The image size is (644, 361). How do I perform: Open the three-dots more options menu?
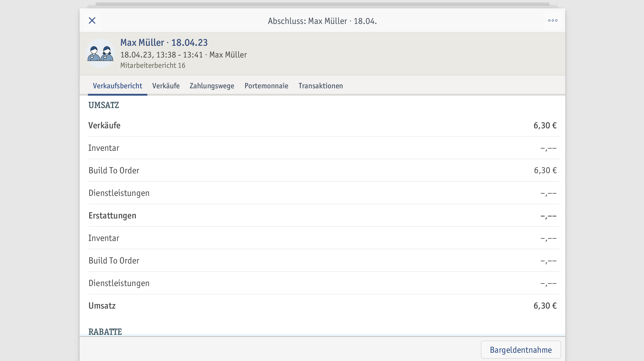pos(552,20)
